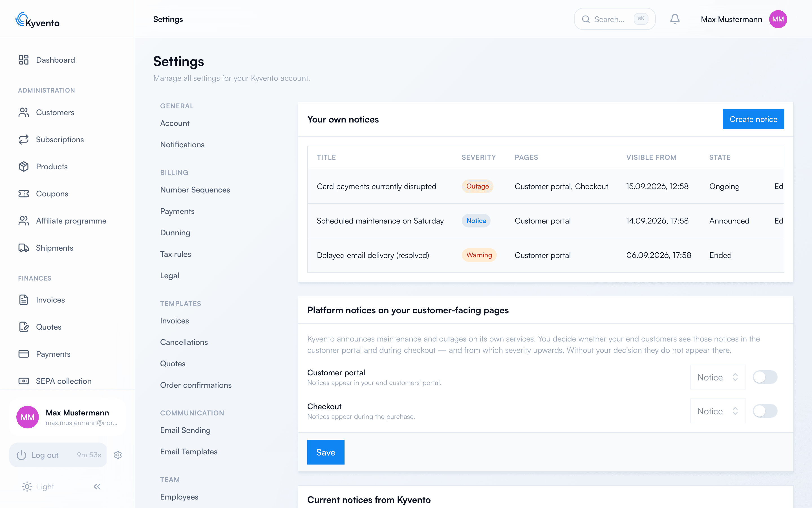
Task: Focus the Search input field
Action: click(615, 19)
